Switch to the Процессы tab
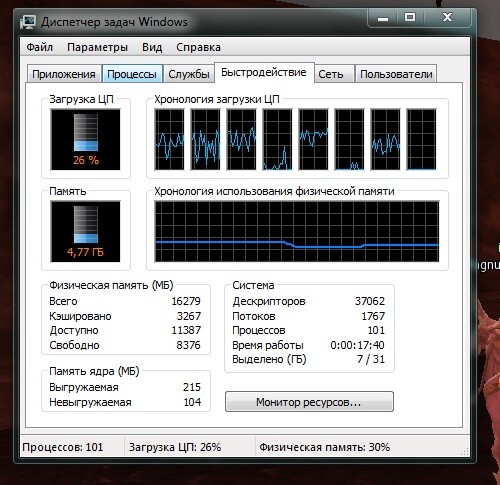This screenshot has width=500, height=485. coord(132,74)
